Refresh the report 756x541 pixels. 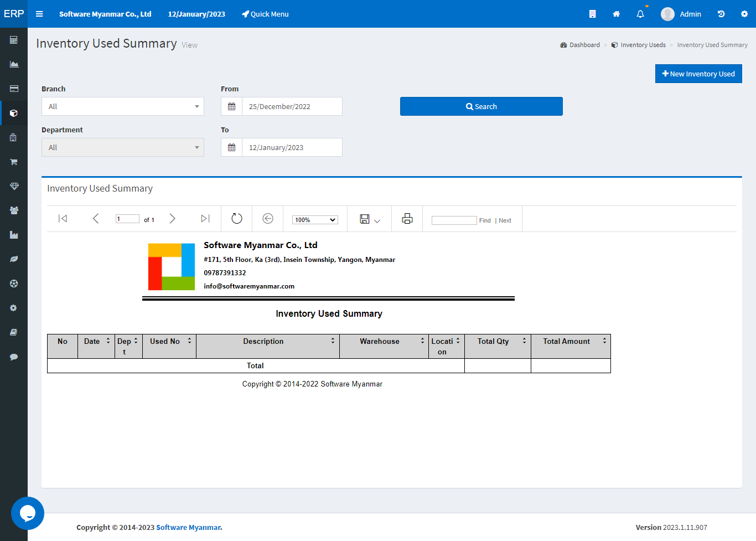(x=237, y=219)
